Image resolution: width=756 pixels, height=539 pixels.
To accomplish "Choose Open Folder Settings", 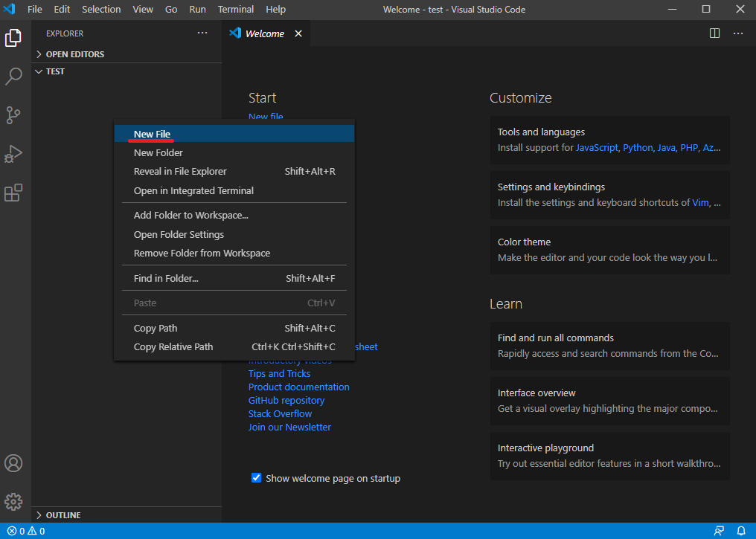I will pos(234,235).
